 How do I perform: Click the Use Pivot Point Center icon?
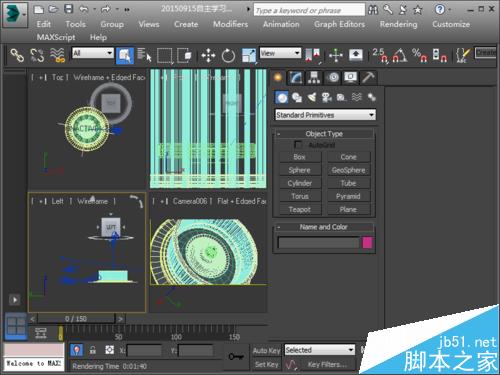tap(313, 55)
